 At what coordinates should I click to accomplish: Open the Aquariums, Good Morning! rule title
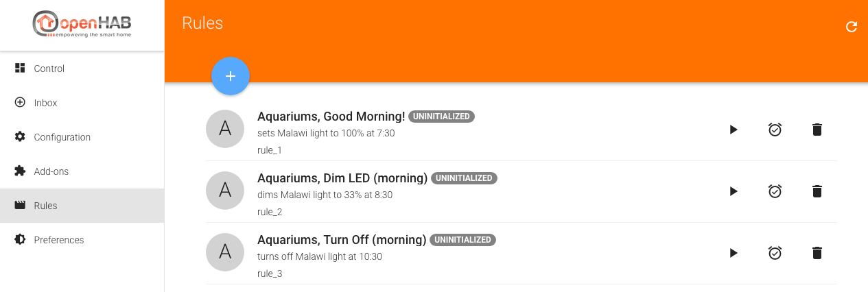[x=331, y=116]
